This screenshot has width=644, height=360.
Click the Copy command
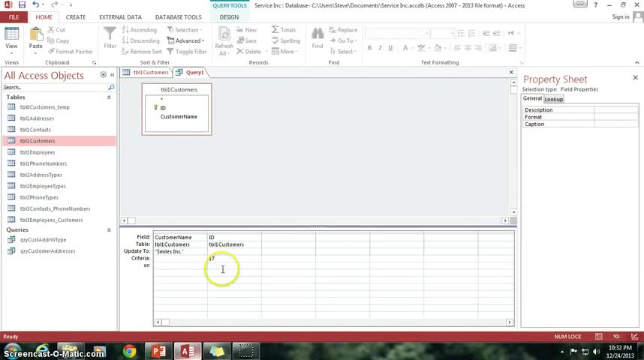(x=59, y=40)
